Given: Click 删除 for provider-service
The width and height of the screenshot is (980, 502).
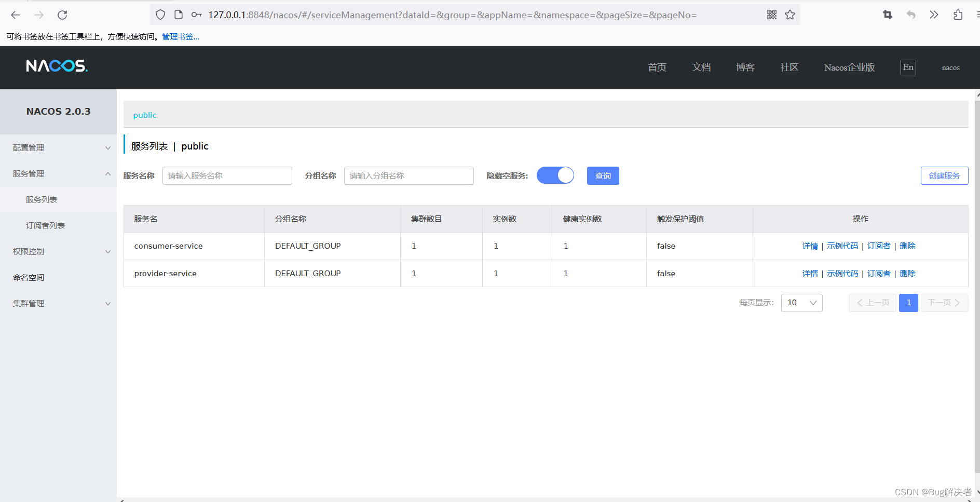Looking at the screenshot, I should click(908, 274).
